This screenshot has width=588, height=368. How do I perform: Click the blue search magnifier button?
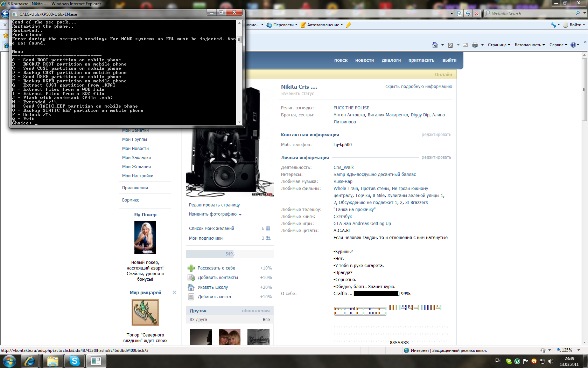(x=578, y=13)
